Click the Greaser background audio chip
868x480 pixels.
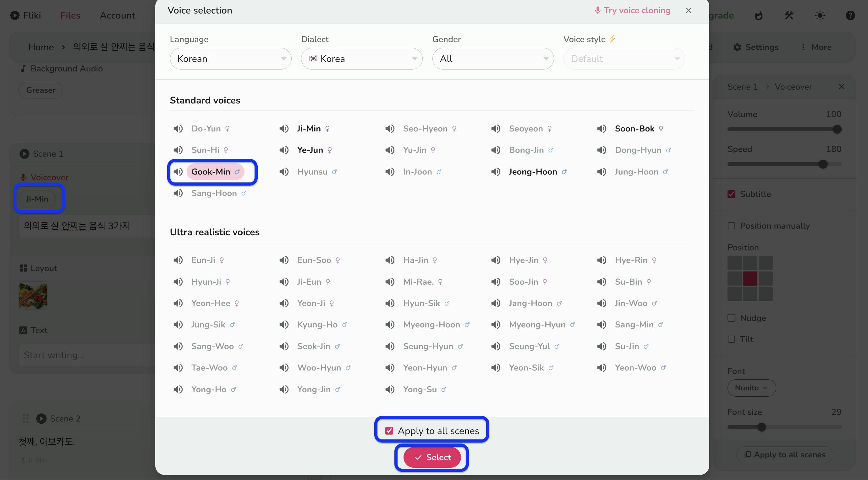[x=41, y=90]
